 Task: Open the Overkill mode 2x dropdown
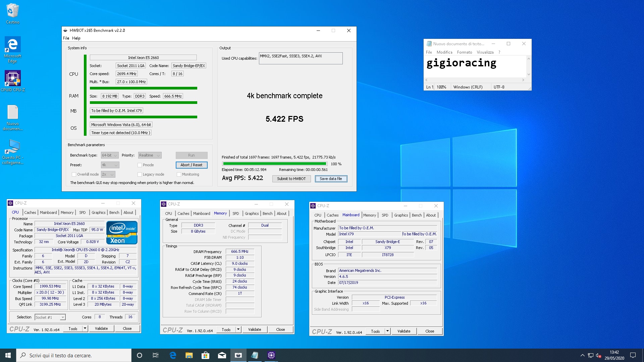pos(108,174)
